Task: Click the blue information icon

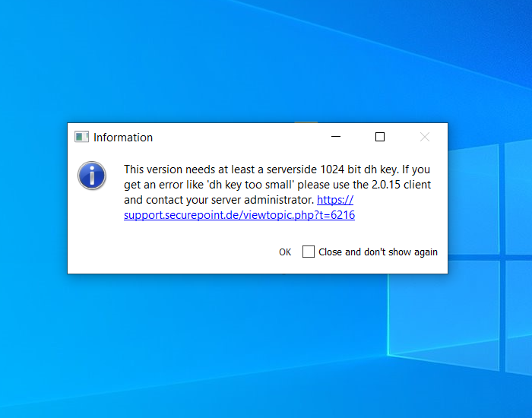Action: pyautogui.click(x=92, y=176)
